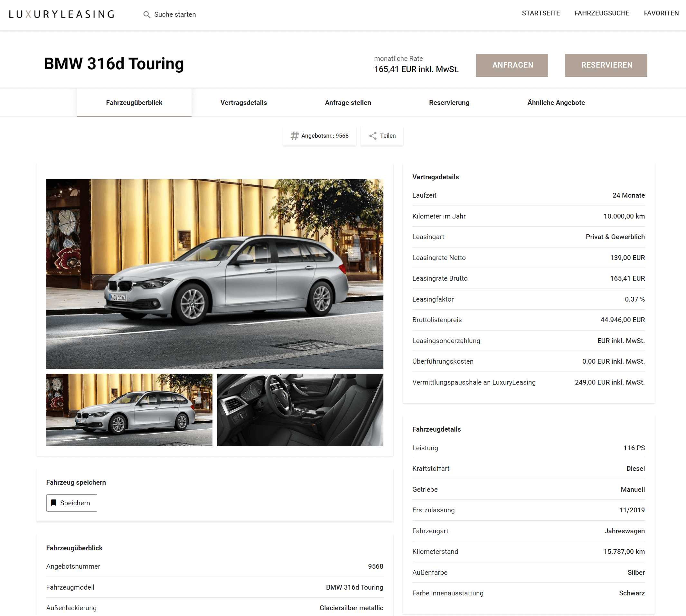Image resolution: width=686 pixels, height=616 pixels.
Task: Switch to the Anfrage stellen tab
Action: [348, 103]
